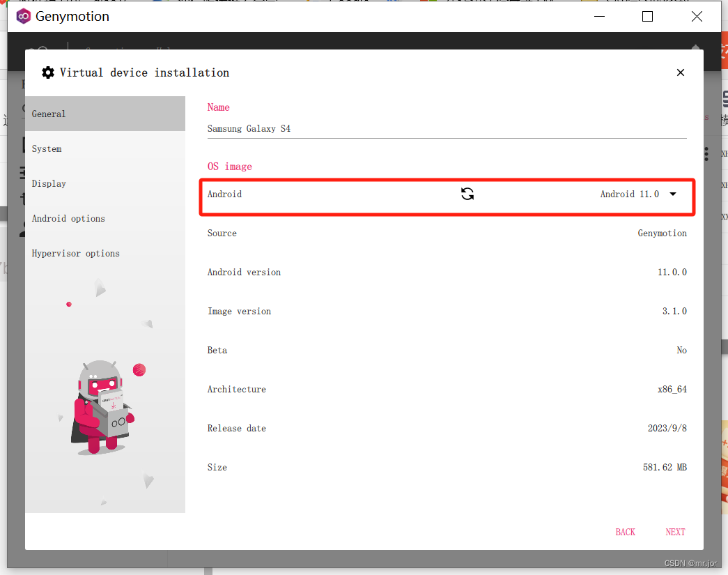Maximize the Genymotion window

[x=647, y=16]
